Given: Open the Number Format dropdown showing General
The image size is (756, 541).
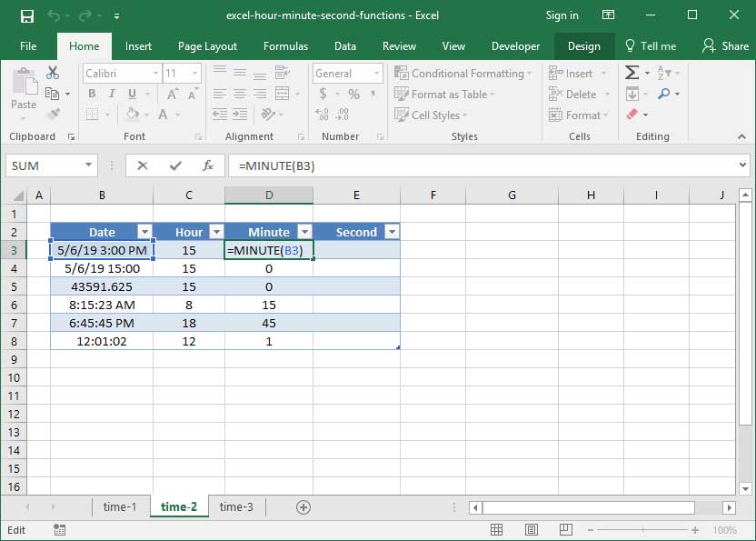Looking at the screenshot, I should point(346,74).
